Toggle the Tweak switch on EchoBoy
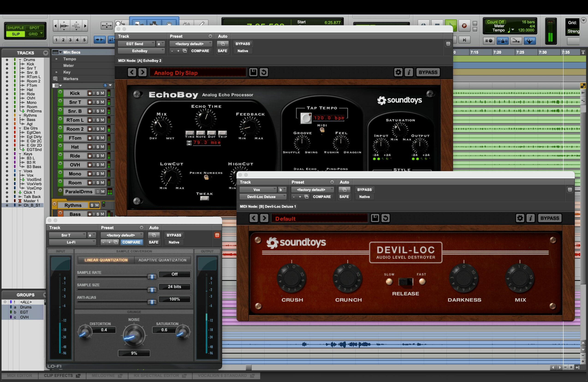Viewport: 588px width, 382px height. point(204,198)
